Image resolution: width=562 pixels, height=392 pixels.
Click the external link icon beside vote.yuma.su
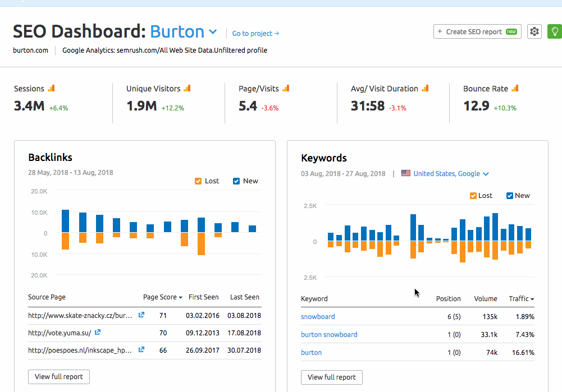pos(97,333)
